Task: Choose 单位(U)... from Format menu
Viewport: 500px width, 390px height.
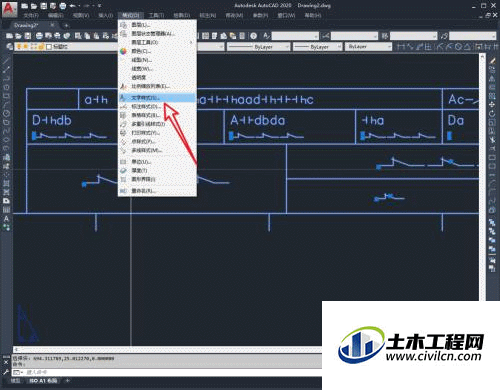Action: 157,162
